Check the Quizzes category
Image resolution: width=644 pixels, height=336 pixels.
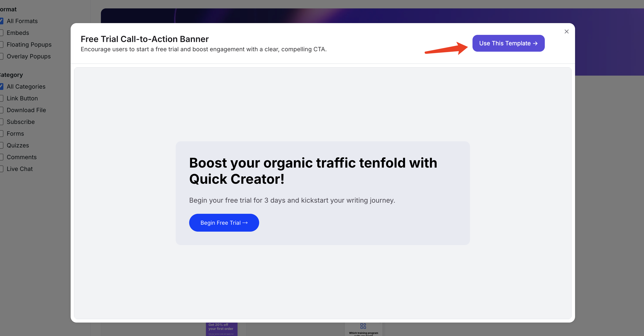click(1, 145)
